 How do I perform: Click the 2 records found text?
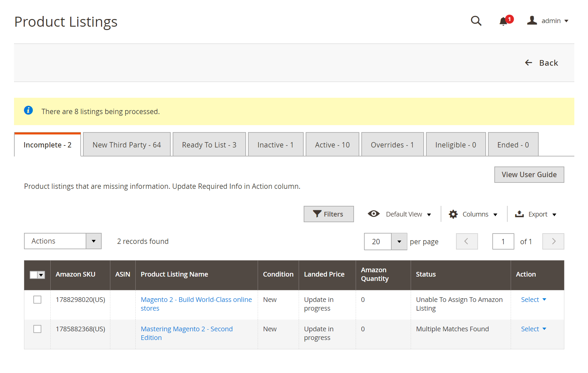143,241
